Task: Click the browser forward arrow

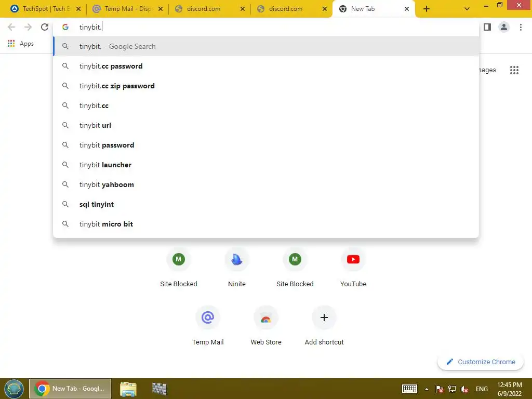Action: click(x=28, y=27)
